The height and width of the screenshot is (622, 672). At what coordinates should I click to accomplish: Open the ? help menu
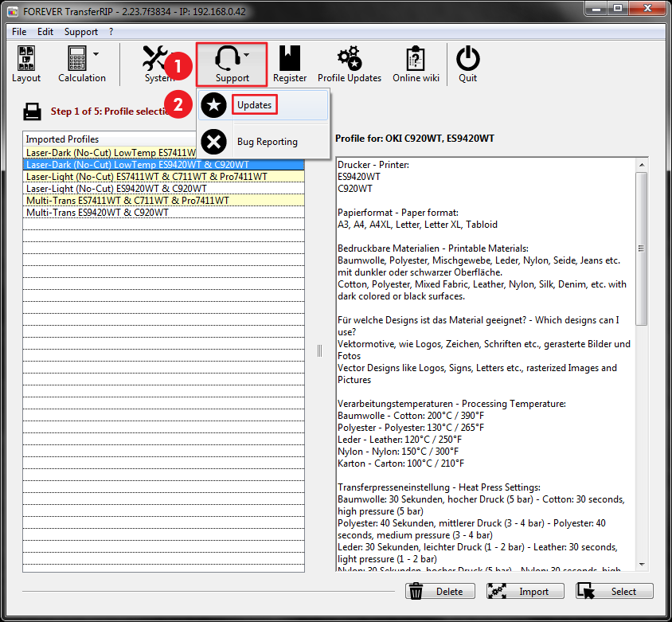click(x=111, y=32)
